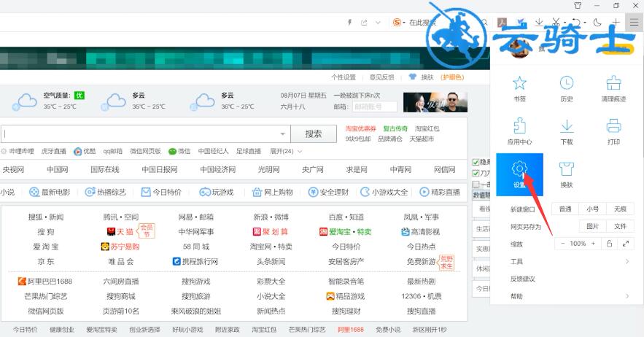Click 在此搜索 toolbar search field

click(422, 23)
